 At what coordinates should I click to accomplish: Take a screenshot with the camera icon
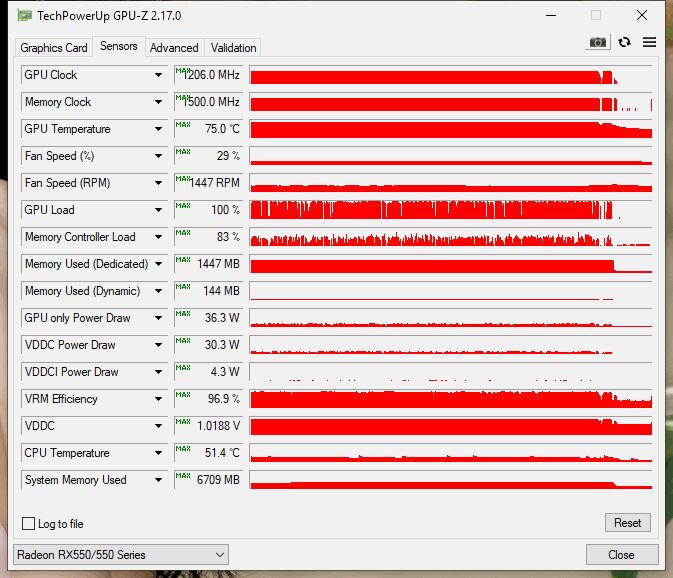597,42
